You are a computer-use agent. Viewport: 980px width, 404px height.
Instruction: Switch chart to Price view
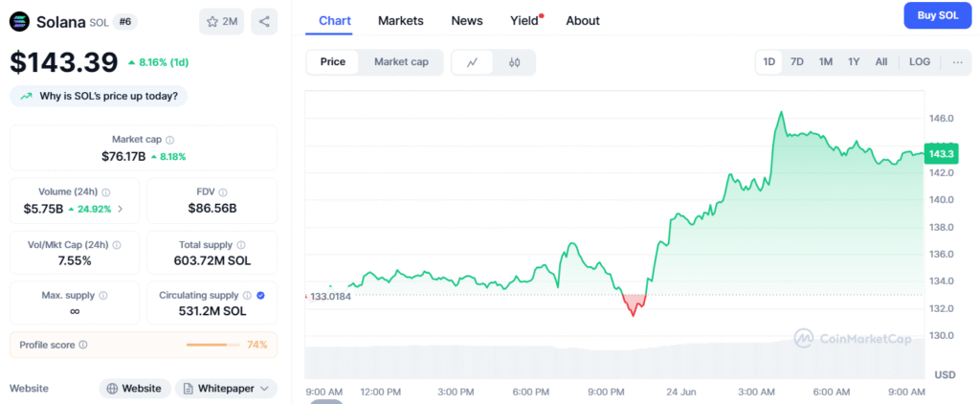pos(332,62)
